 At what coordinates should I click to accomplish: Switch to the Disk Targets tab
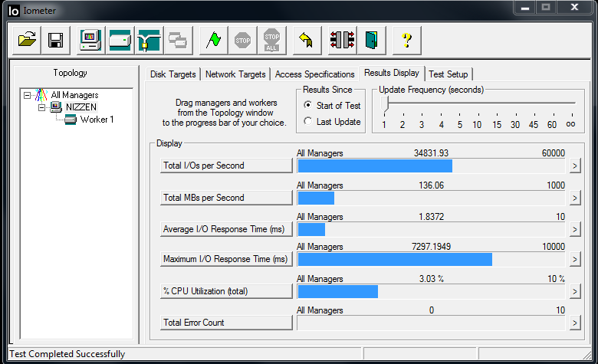coord(172,74)
